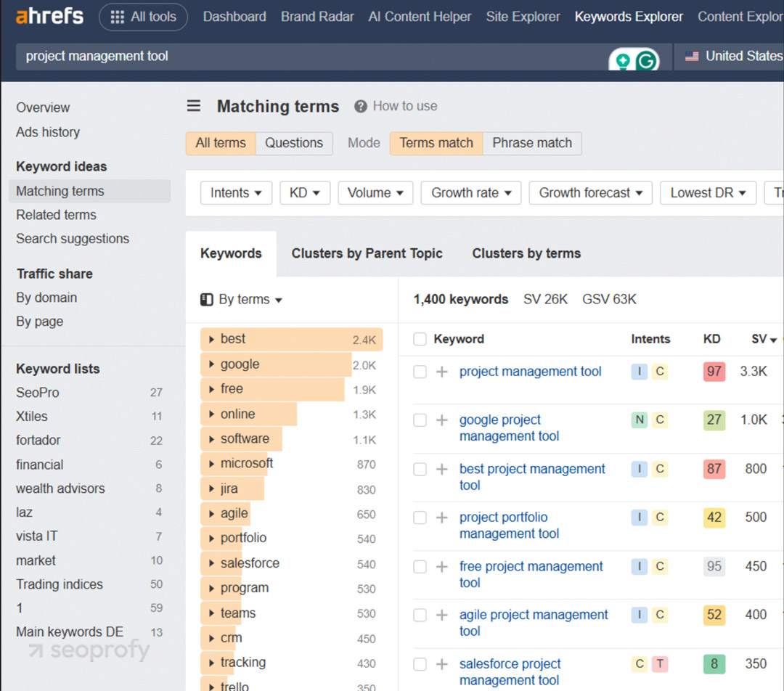784x691 pixels.
Task: Switch to Clusters by Parent Topic tab
Action: coord(367,253)
